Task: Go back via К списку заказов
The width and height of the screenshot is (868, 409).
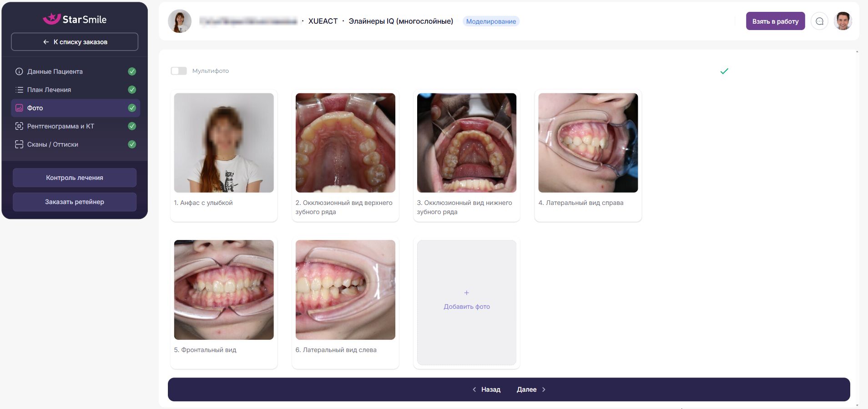Action: tap(75, 42)
